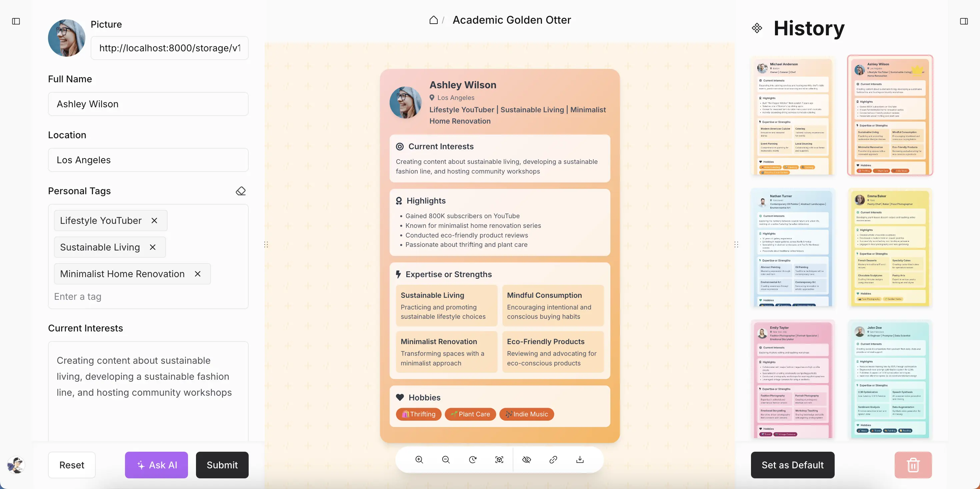Click the History panel header icon

(x=757, y=27)
